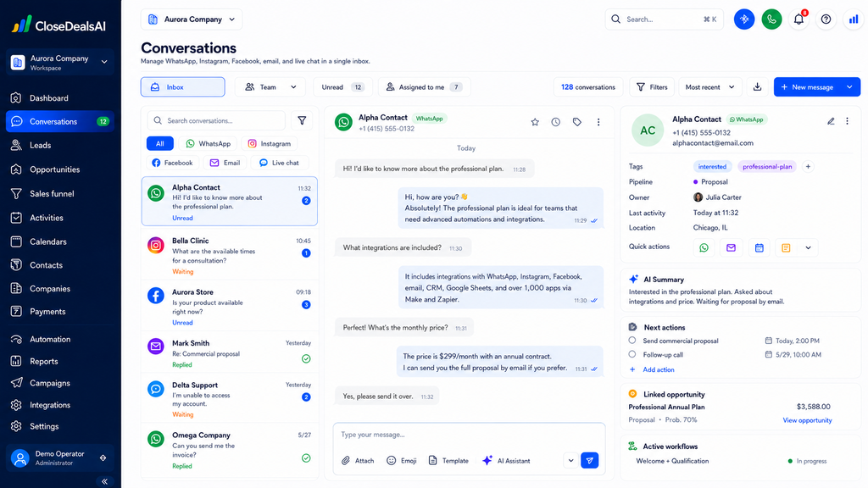Filter conversations by Live chat

point(279,163)
